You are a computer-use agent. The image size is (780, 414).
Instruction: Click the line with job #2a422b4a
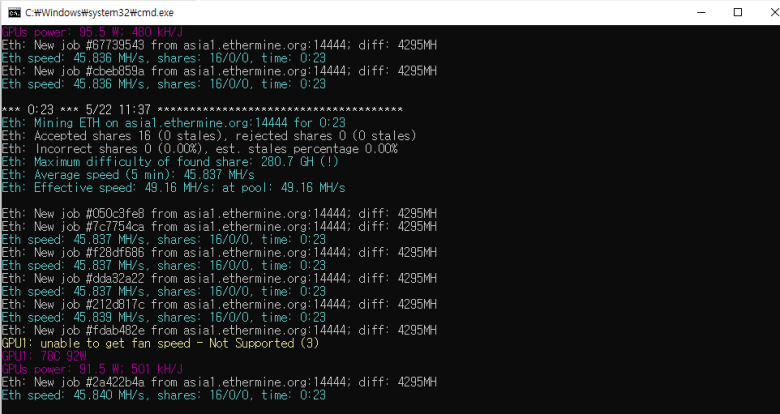(x=219, y=382)
